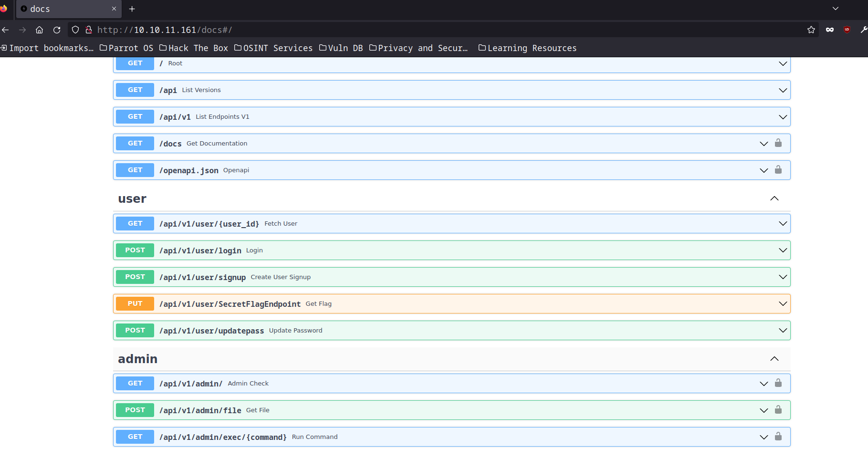The height and width of the screenshot is (459, 868).
Task: Open the /api/v1/user/{user_id} path
Action: (209, 224)
